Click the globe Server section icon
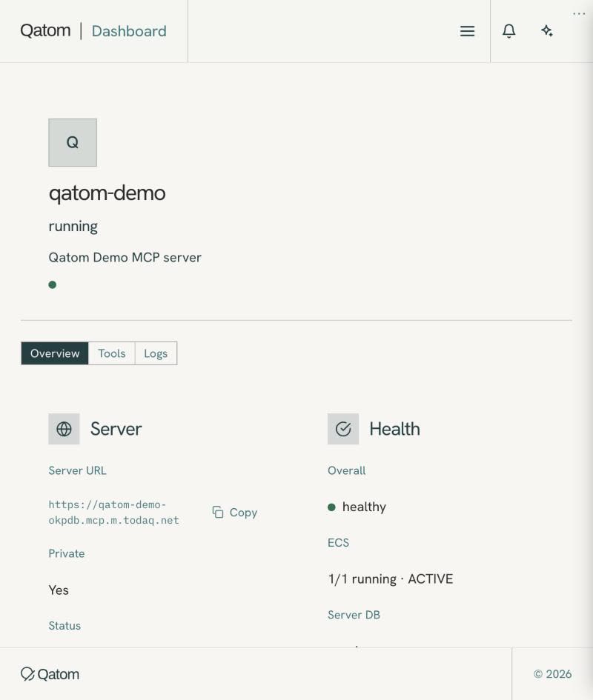 pos(64,429)
